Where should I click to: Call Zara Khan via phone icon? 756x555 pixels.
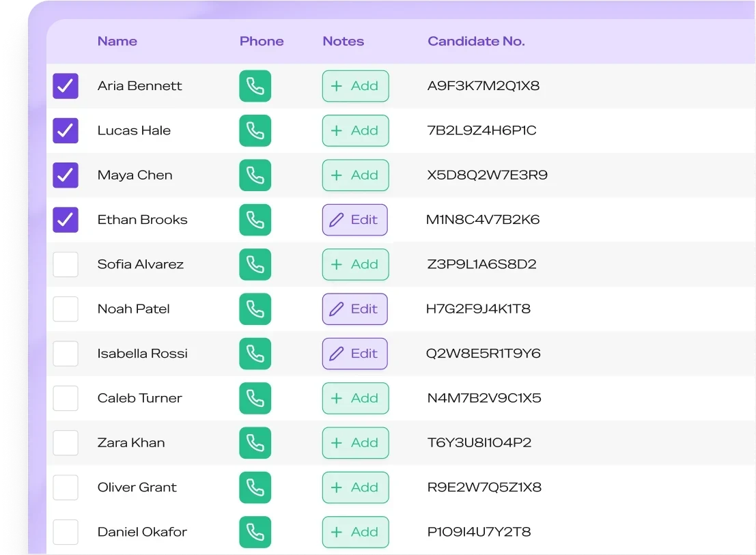pyautogui.click(x=255, y=443)
